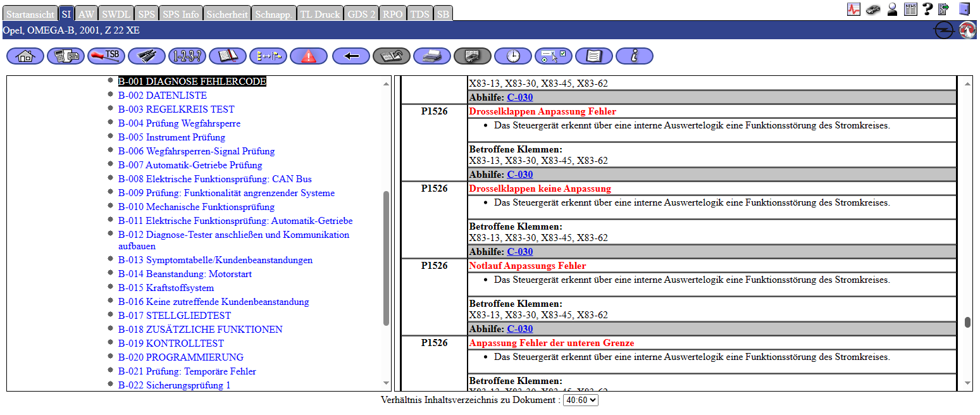
Task: Switch to the SPS Info tab
Action: pyautogui.click(x=180, y=14)
